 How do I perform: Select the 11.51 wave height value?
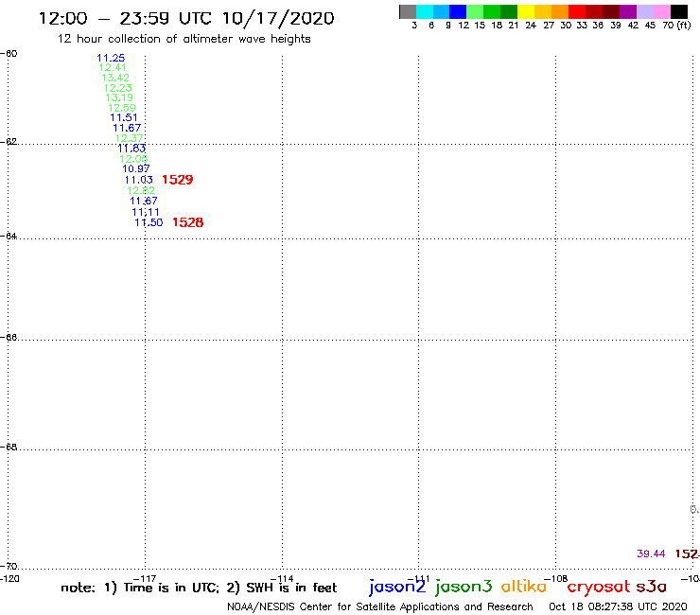(x=124, y=118)
